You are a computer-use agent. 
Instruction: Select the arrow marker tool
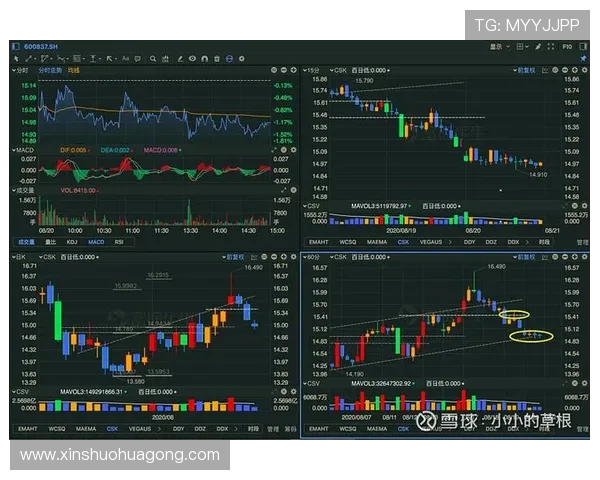(x=109, y=59)
